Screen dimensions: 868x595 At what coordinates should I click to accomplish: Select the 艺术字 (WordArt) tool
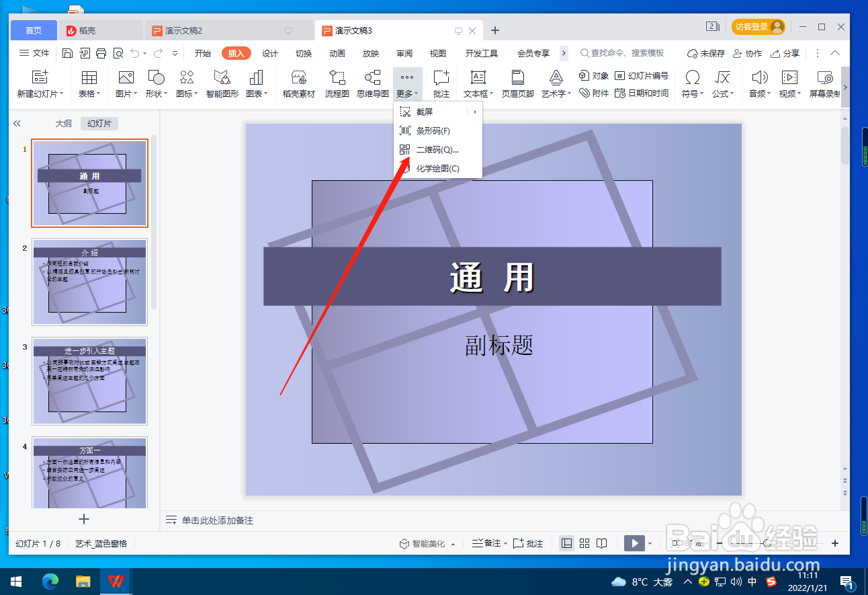[x=556, y=85]
